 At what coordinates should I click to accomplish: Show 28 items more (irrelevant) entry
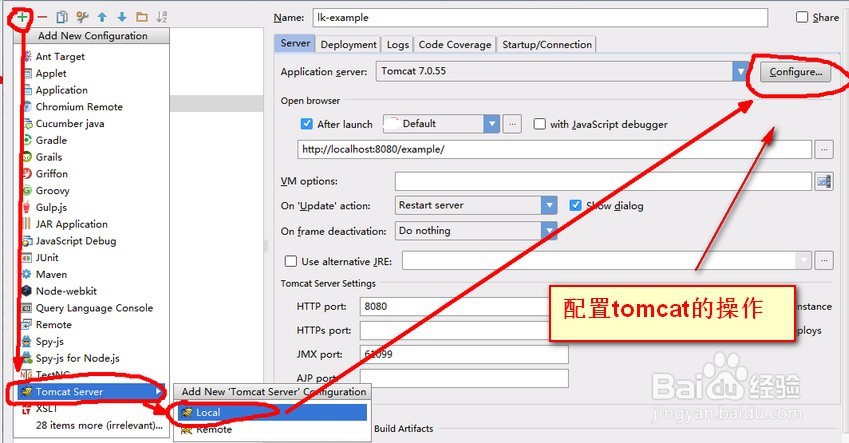[x=99, y=426]
